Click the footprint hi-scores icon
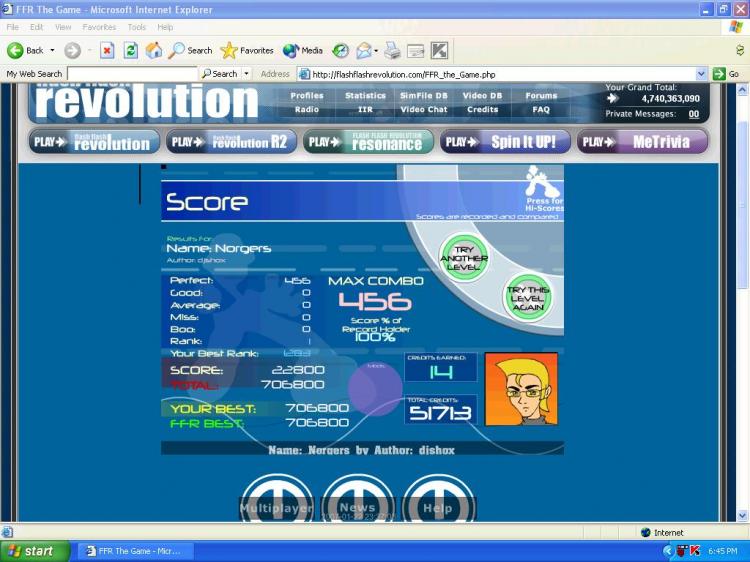Image resolution: width=750 pixels, height=562 pixels. (541, 180)
